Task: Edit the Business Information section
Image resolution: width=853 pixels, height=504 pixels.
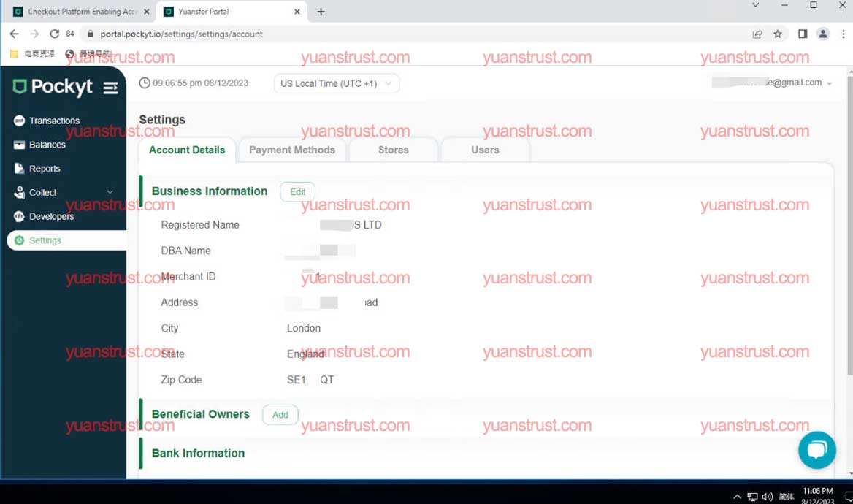Action: 297,192
